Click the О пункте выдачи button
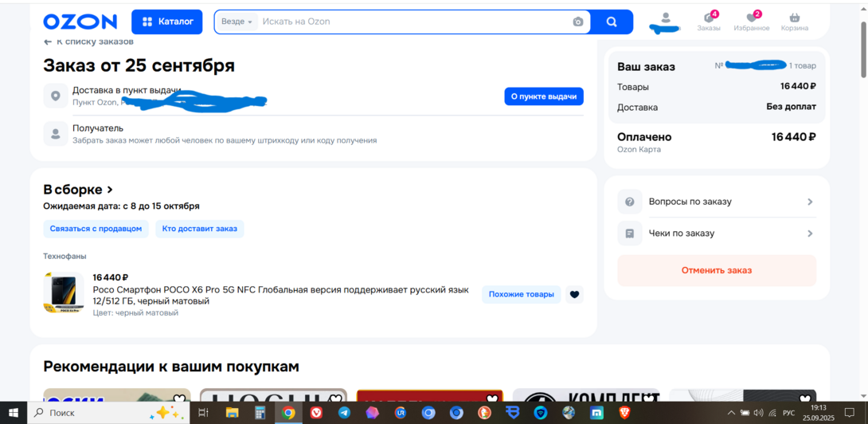The height and width of the screenshot is (424, 868). click(544, 96)
